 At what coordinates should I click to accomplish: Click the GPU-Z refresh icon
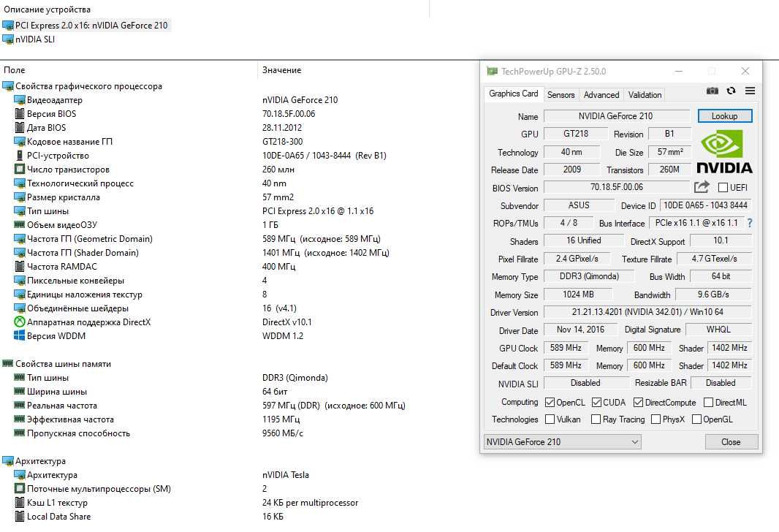[x=731, y=91]
